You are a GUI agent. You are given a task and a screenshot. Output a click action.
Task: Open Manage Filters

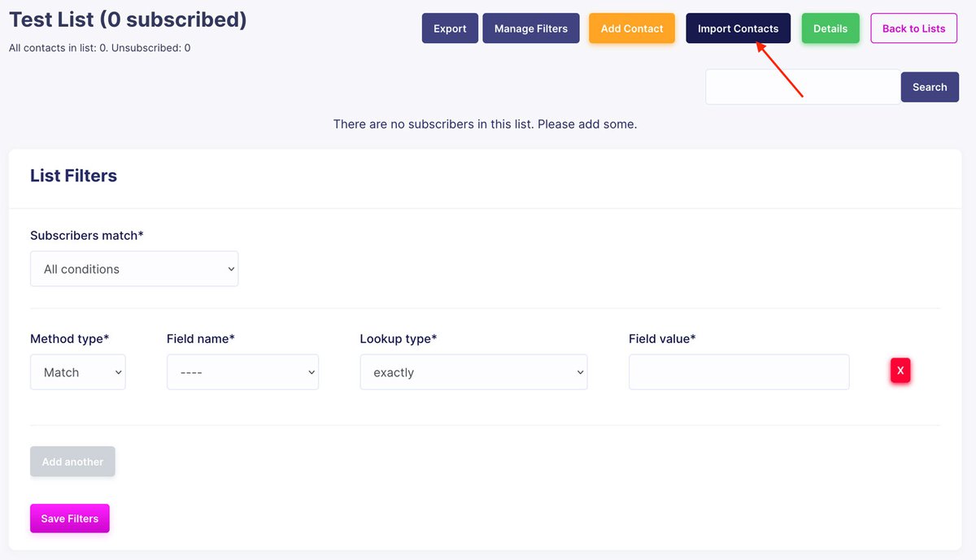531,28
